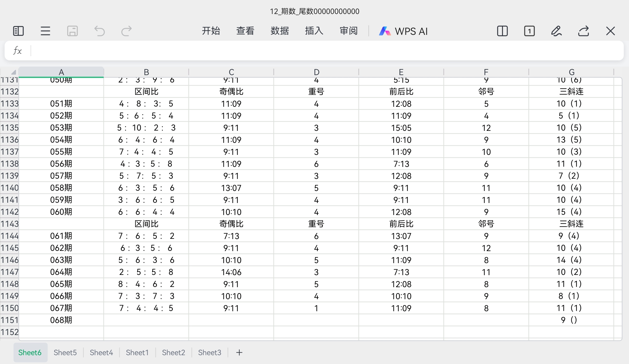629x364 pixels.
Task: Click the save disk icon
Action: [x=72, y=31]
